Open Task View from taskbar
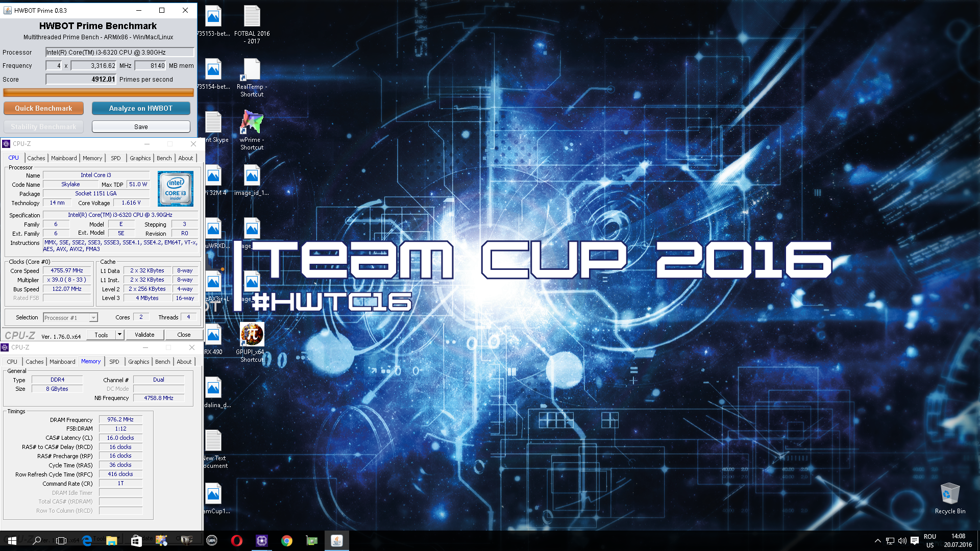Screen dimensions: 980x551 [x=61, y=541]
